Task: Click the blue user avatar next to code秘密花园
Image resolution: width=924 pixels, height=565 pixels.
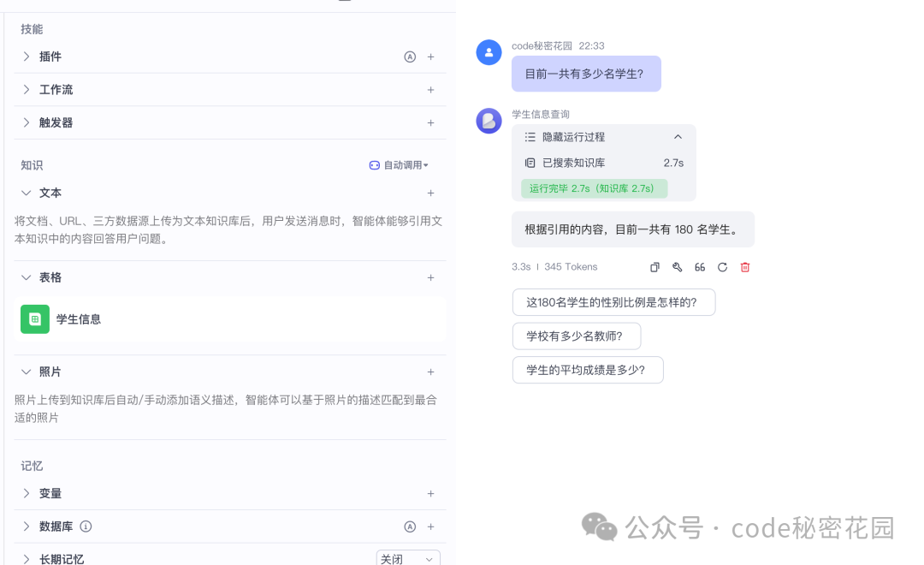Action: pos(489,52)
